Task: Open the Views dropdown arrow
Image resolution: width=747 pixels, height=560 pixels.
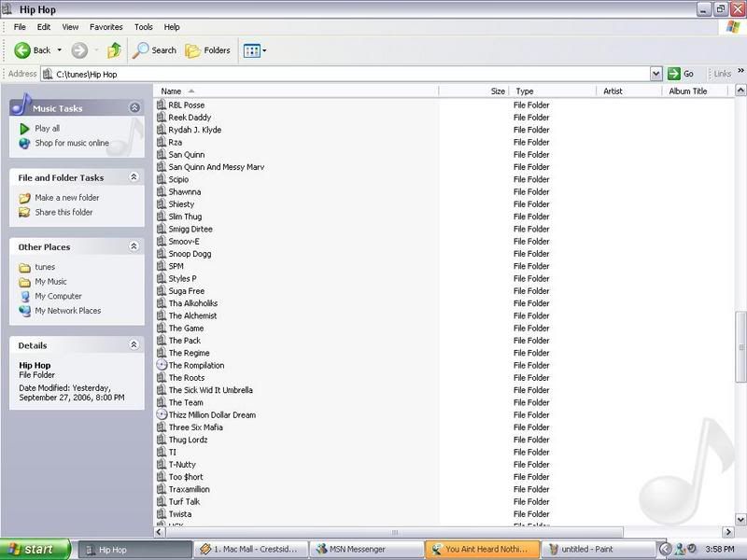Action: (x=264, y=50)
